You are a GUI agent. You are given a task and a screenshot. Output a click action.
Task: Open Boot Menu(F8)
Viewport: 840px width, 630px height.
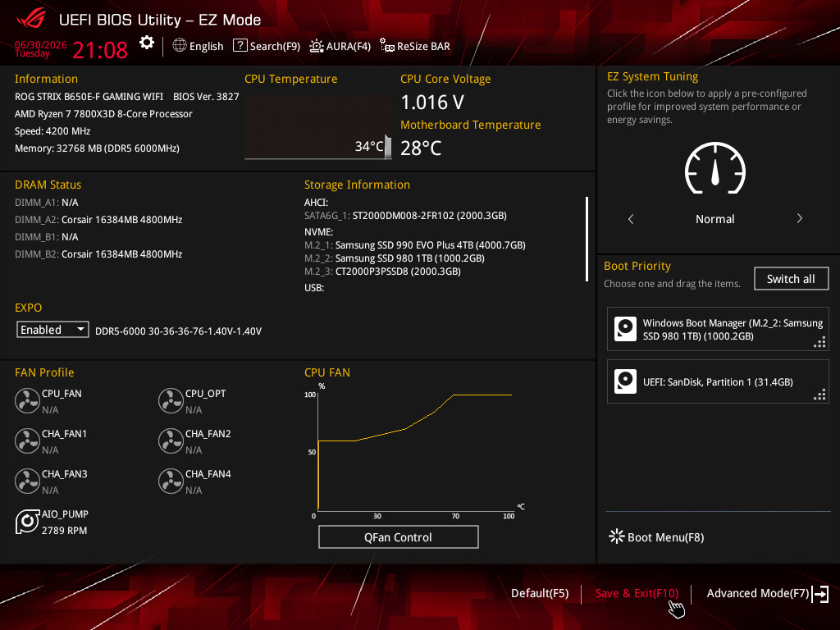(x=657, y=536)
